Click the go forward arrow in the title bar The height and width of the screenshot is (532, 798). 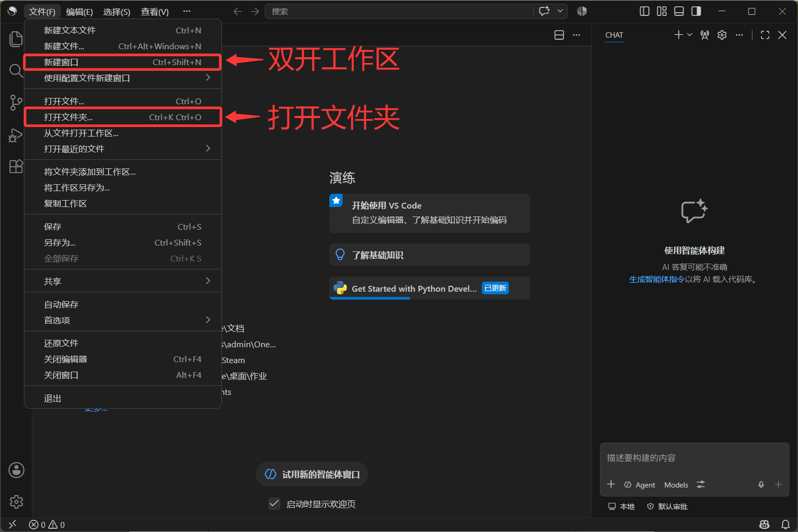[255, 11]
